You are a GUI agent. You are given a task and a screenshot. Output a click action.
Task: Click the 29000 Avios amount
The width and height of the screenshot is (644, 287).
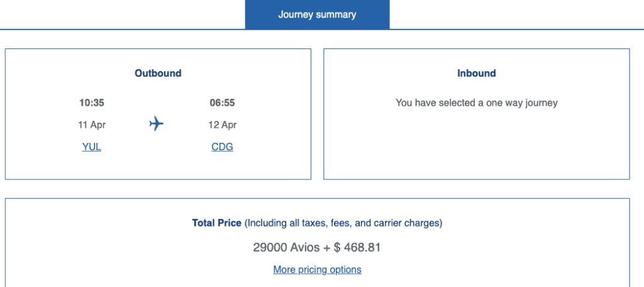[286, 247]
